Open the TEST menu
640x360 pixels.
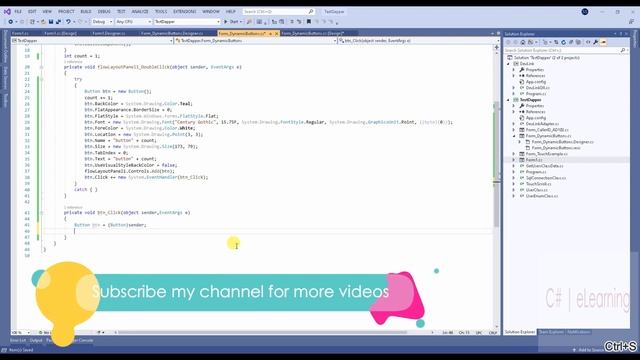(121, 11)
